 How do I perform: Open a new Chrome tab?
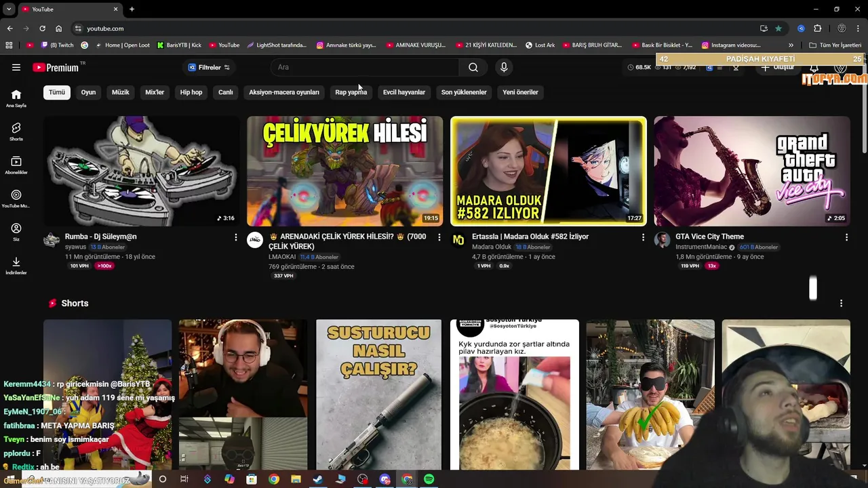[132, 9]
